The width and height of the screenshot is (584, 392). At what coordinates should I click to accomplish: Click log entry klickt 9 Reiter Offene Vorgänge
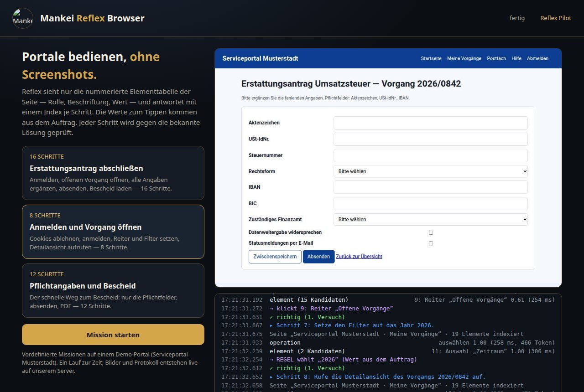[331, 309]
